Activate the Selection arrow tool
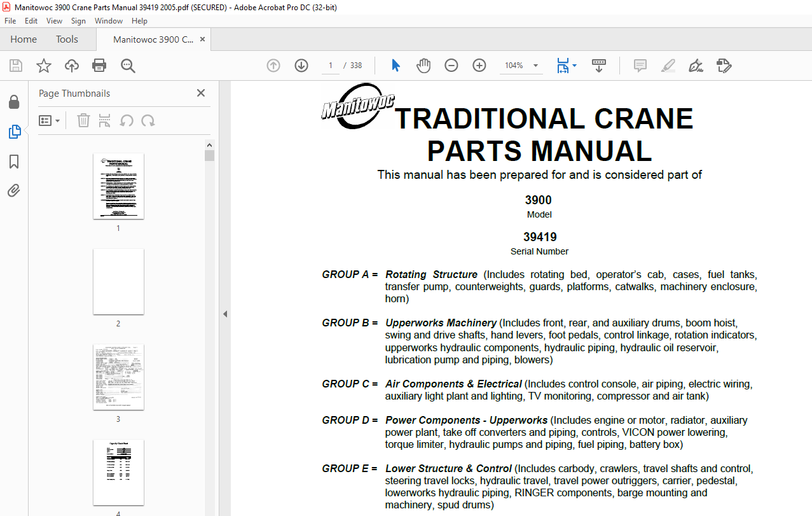The image size is (812, 516). [x=396, y=66]
